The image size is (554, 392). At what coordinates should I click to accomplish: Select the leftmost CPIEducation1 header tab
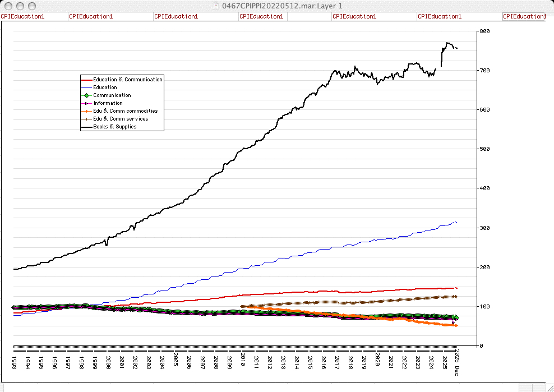point(22,16)
